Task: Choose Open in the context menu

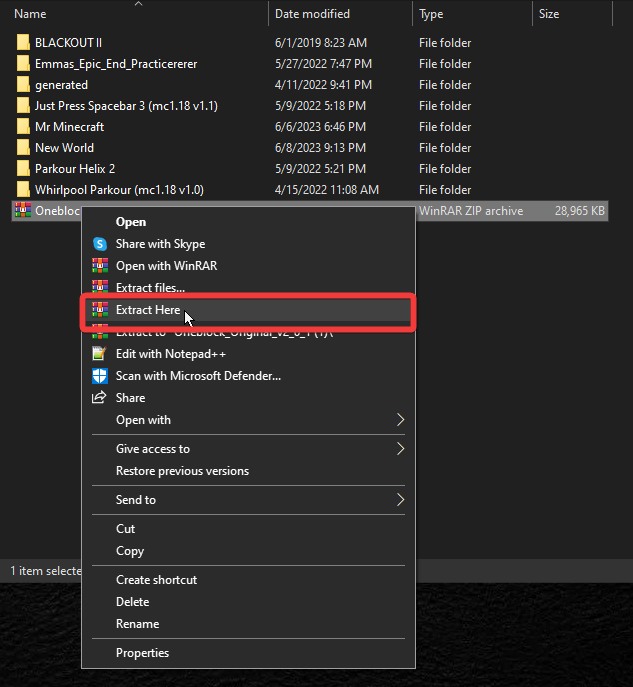Action: tap(131, 222)
